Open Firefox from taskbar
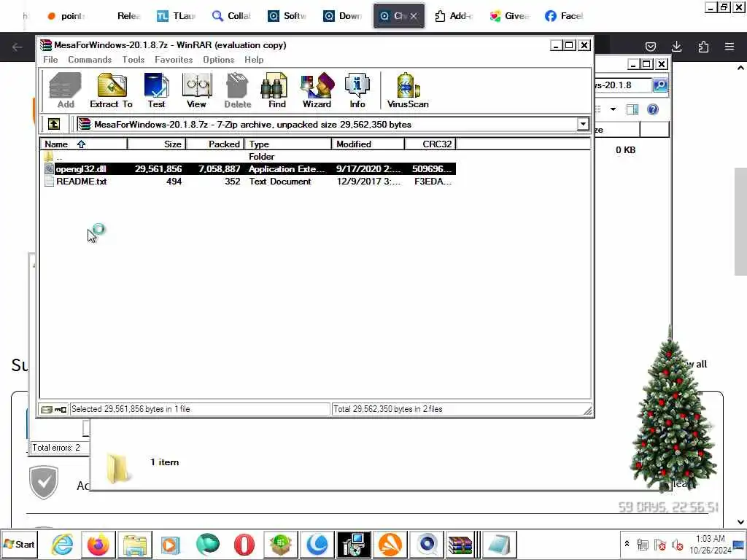This screenshot has height=560, width=747. (x=98, y=544)
